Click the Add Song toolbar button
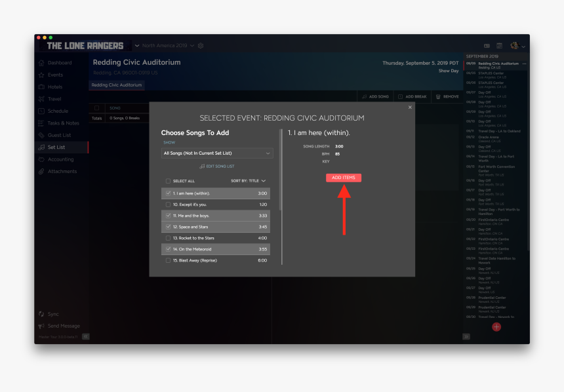The width and height of the screenshot is (564, 392). coord(375,96)
